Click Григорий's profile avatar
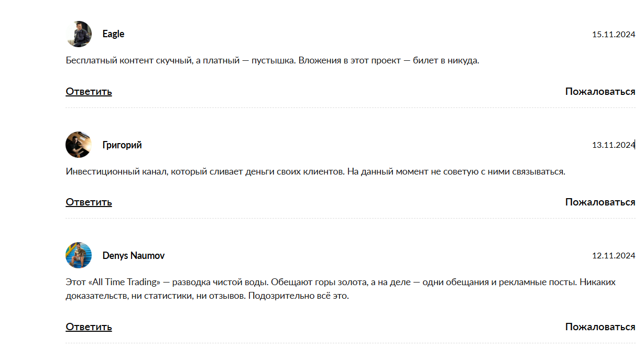Image resolution: width=644 pixels, height=358 pixels. click(x=79, y=145)
